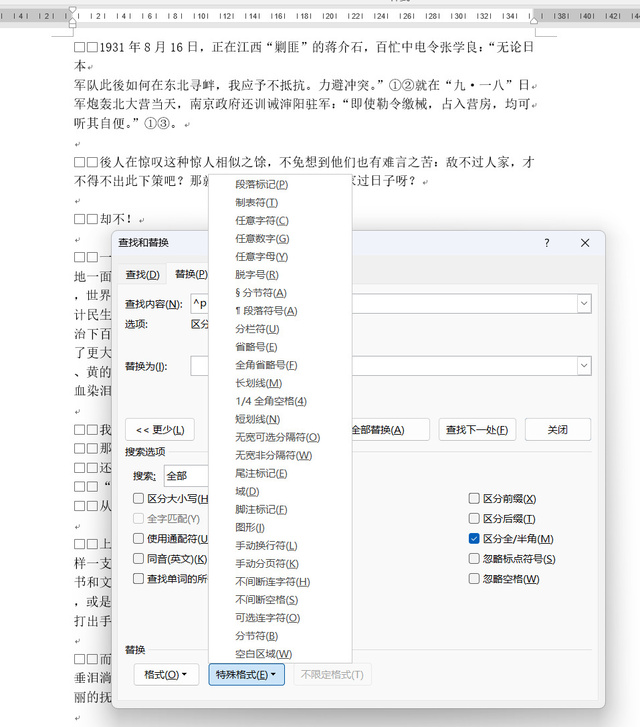Switch to the 替换(P) tab

191,274
